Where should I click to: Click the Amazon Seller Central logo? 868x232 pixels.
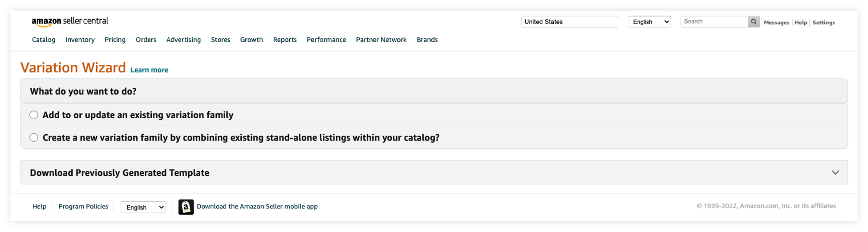coord(70,21)
